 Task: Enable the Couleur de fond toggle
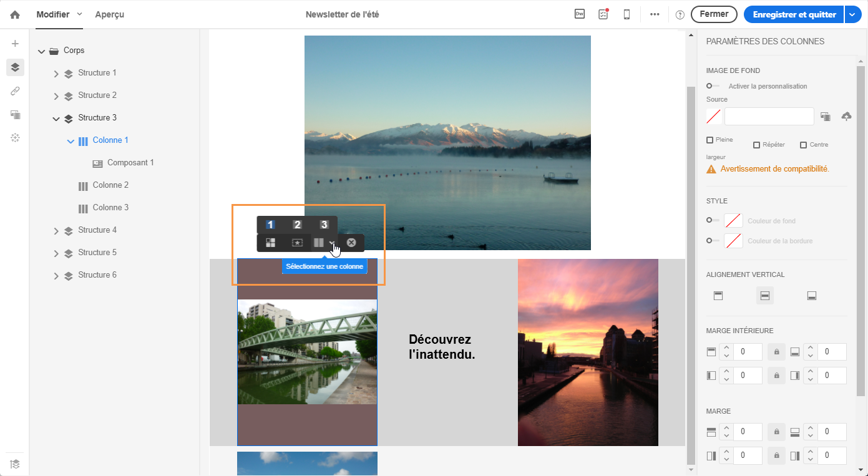713,220
